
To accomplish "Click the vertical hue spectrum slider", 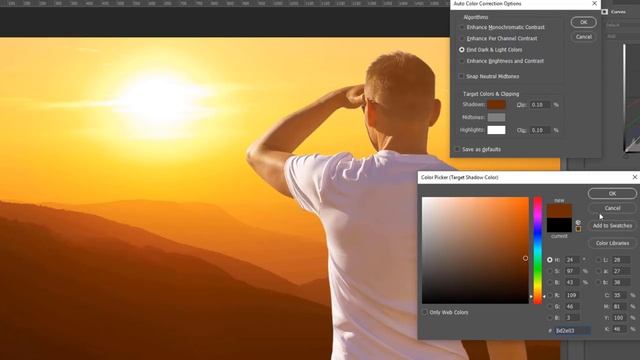I will (538, 250).
